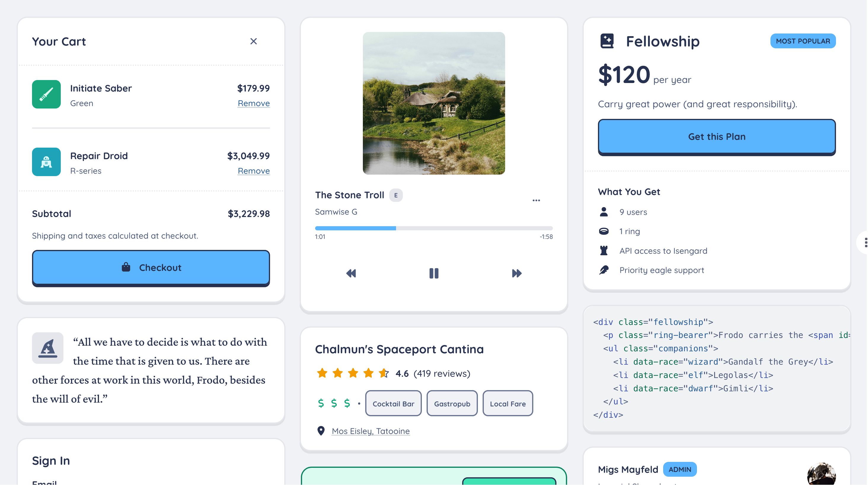Click the map pin location icon
Viewport: 868px width, 485px height.
321,431
